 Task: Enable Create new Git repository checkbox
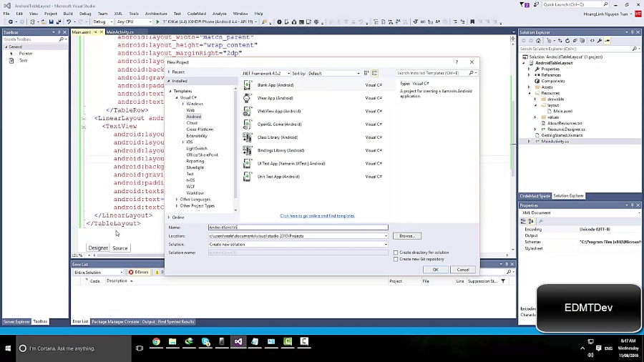tap(396, 259)
